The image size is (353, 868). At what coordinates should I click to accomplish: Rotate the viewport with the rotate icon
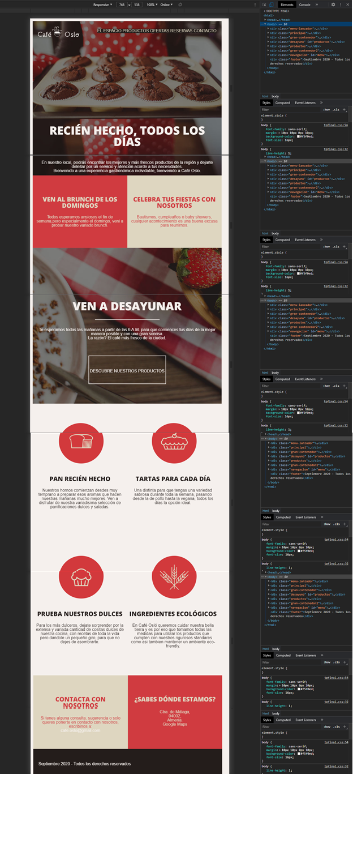coord(180,5)
